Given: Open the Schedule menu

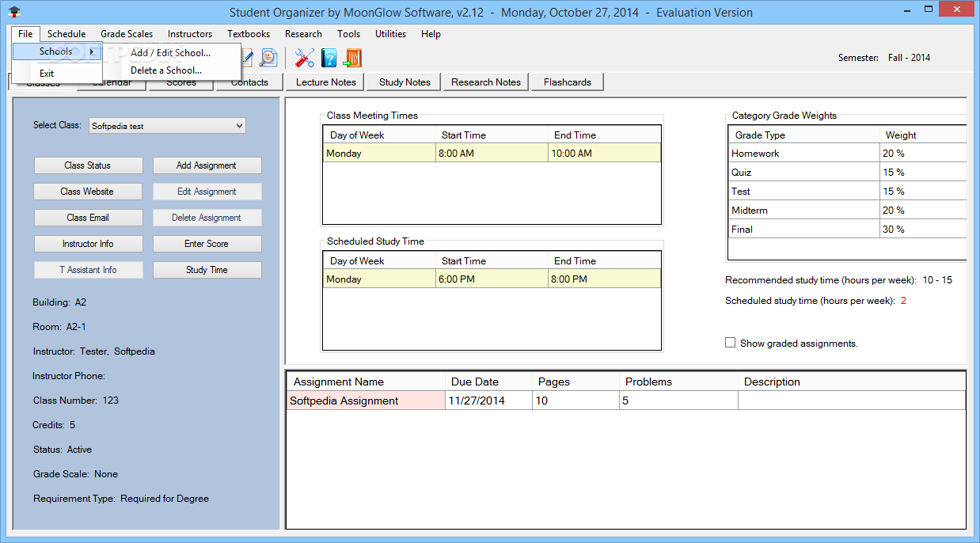Looking at the screenshot, I should point(66,34).
